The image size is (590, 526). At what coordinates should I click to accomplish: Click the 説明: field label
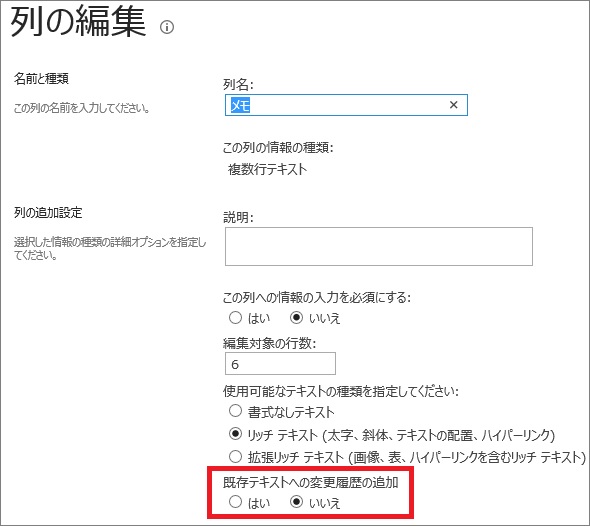[x=238, y=217]
